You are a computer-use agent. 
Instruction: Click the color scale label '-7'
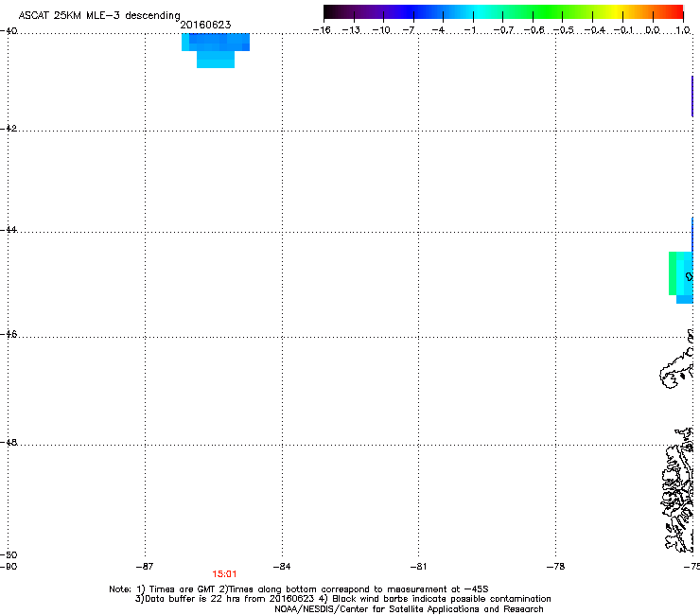coord(409,30)
